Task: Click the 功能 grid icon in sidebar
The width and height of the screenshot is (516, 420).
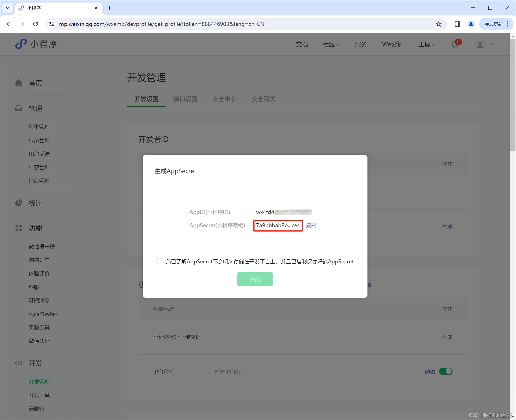Action: pyautogui.click(x=19, y=228)
